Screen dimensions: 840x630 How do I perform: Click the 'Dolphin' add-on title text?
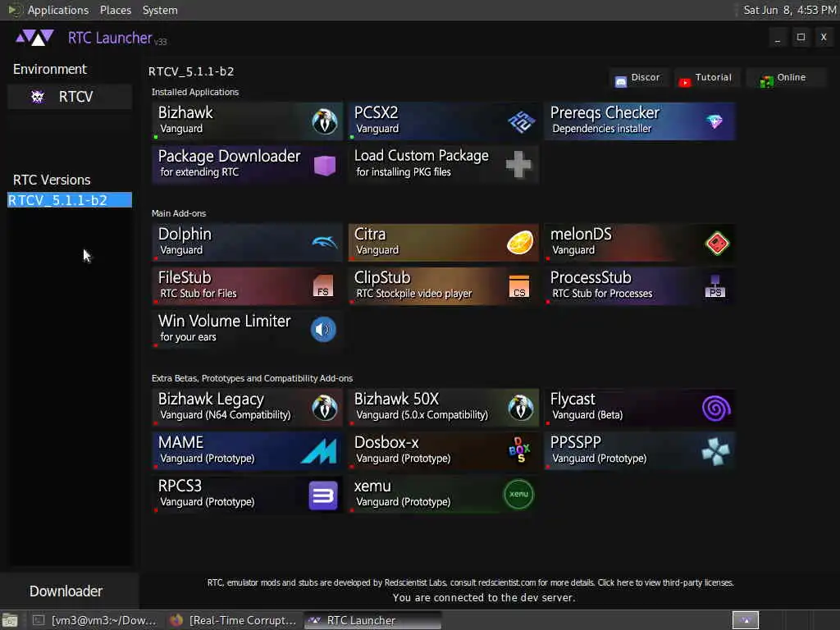click(x=185, y=234)
